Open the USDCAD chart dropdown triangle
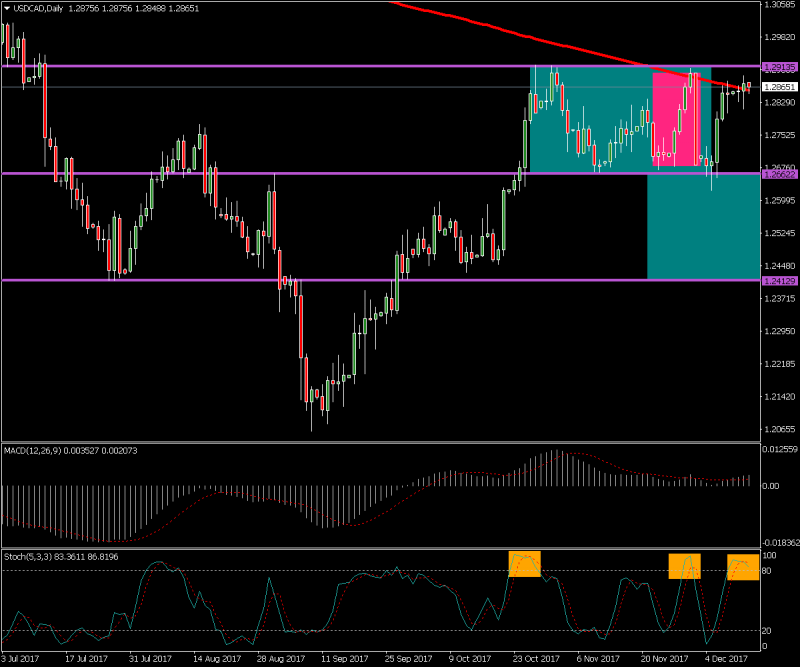This screenshot has width=800, height=667. 8,7
